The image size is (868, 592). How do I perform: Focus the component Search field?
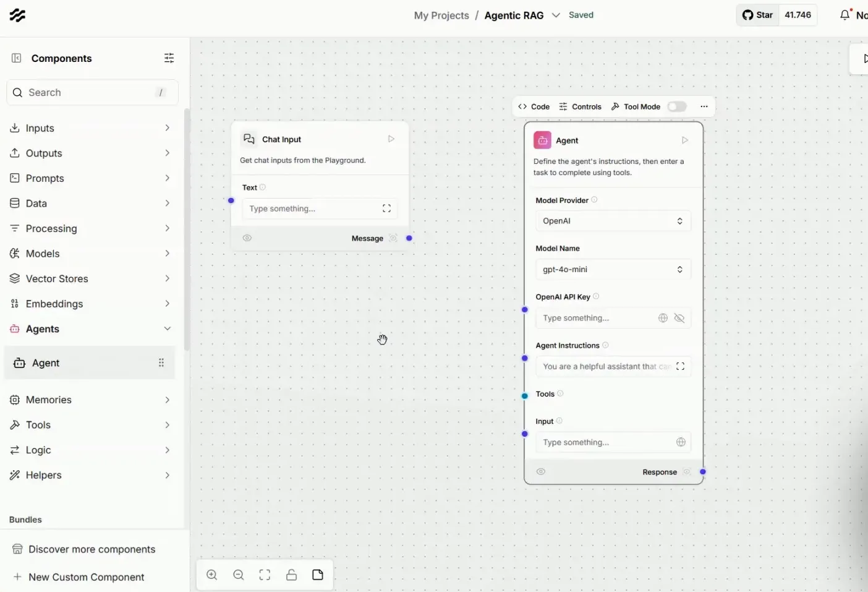click(x=92, y=93)
